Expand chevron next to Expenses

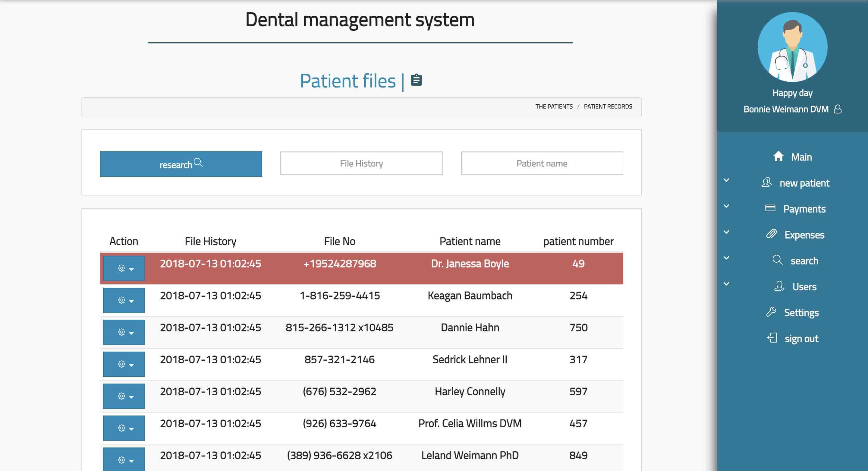726,232
